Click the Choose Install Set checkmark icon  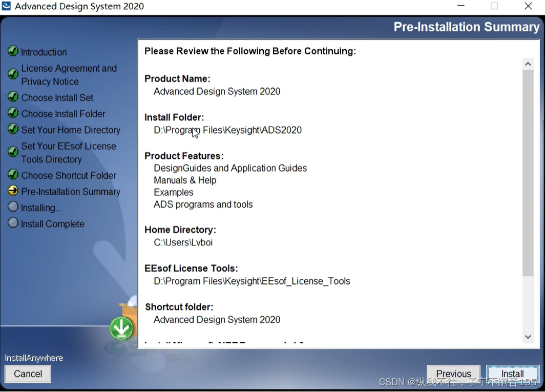[x=13, y=96]
